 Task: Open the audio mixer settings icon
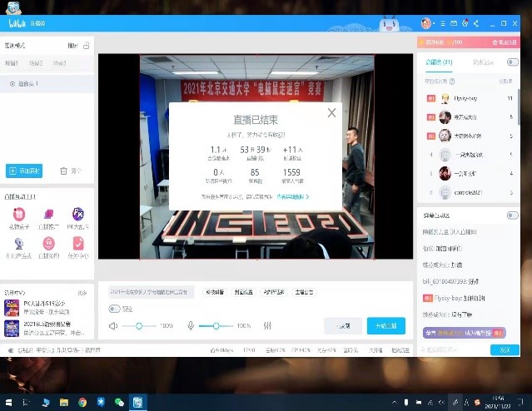pyautogui.click(x=267, y=326)
